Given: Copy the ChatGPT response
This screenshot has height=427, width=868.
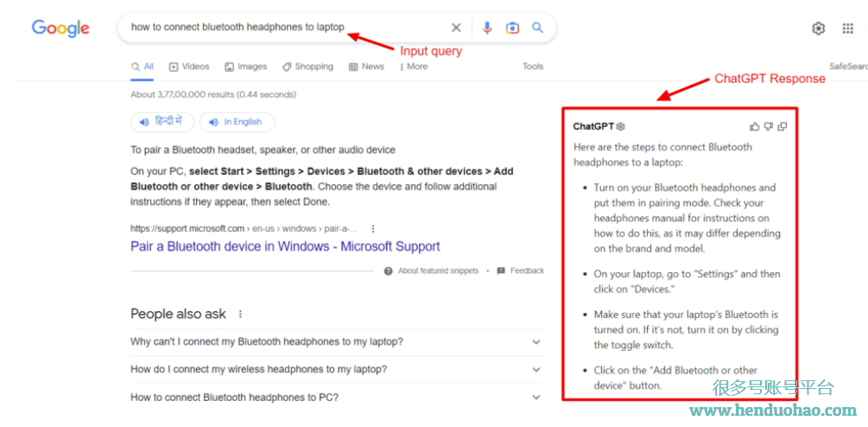Looking at the screenshot, I should (782, 127).
